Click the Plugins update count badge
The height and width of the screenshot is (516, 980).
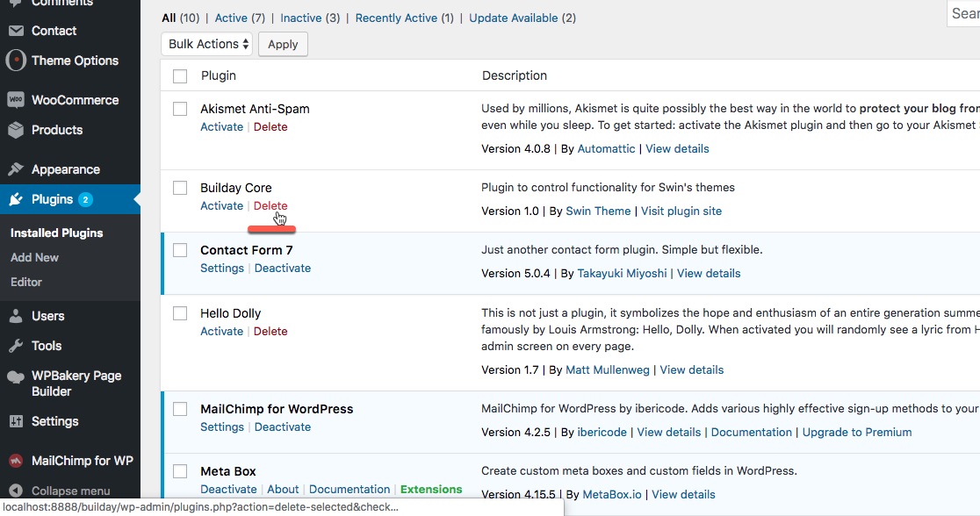(x=86, y=199)
